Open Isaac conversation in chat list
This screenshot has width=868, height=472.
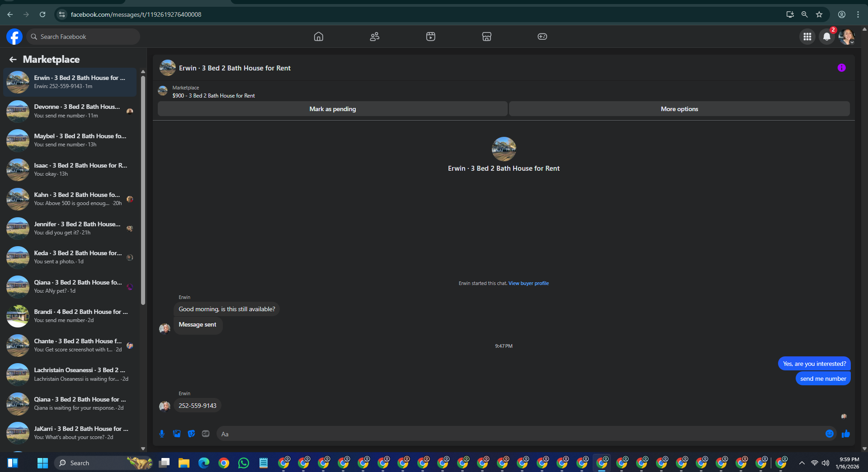(x=70, y=169)
